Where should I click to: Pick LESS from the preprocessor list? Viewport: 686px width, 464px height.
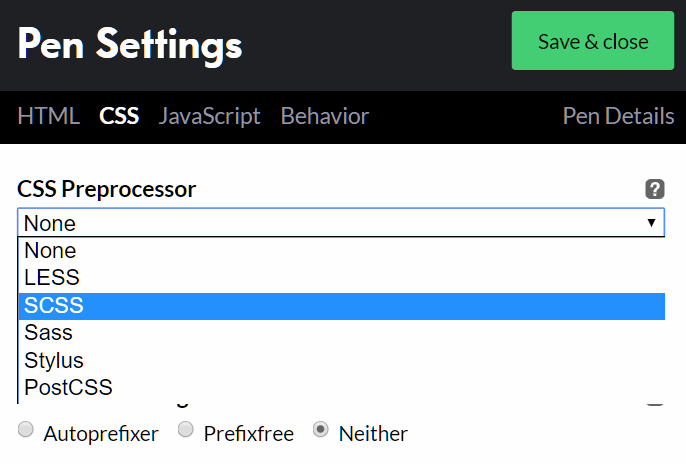click(52, 278)
